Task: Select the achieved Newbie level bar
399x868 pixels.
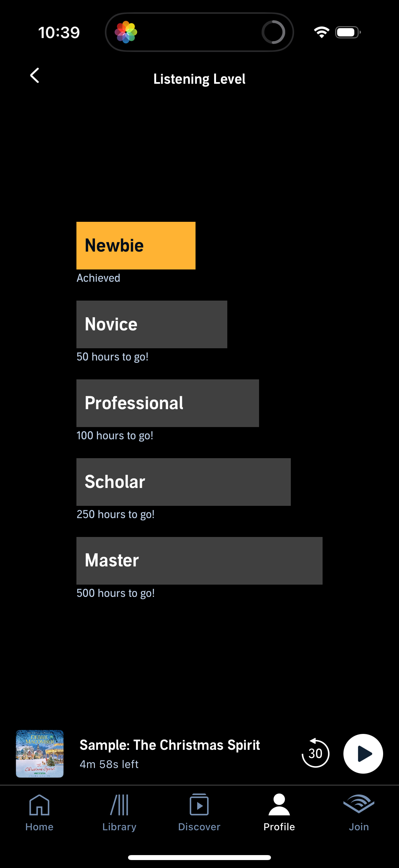Action: (136, 246)
